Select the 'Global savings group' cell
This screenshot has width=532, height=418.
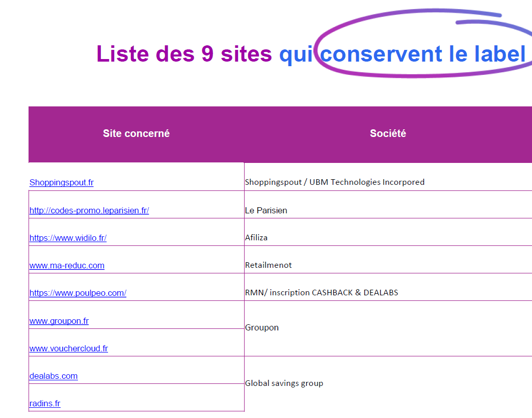(x=284, y=383)
